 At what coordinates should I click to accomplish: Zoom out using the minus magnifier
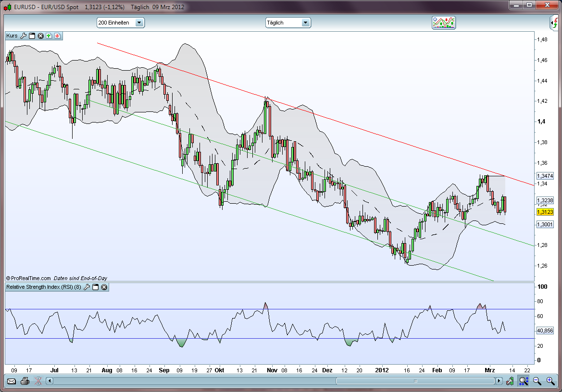[x=537, y=381]
